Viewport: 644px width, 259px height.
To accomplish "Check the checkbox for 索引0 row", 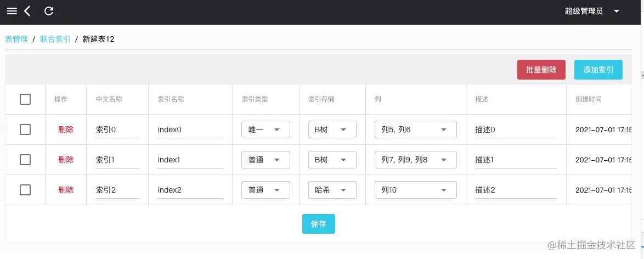I will click(25, 129).
